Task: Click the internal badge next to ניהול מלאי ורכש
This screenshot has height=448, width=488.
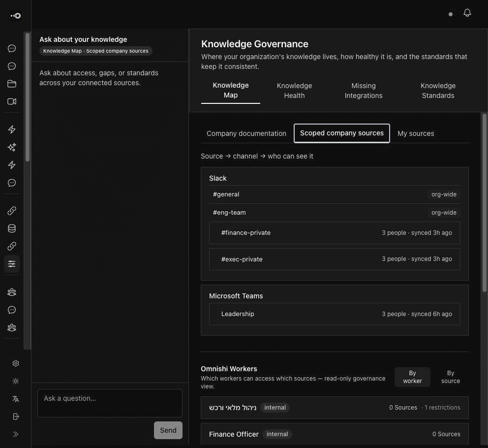Action: click(275, 408)
